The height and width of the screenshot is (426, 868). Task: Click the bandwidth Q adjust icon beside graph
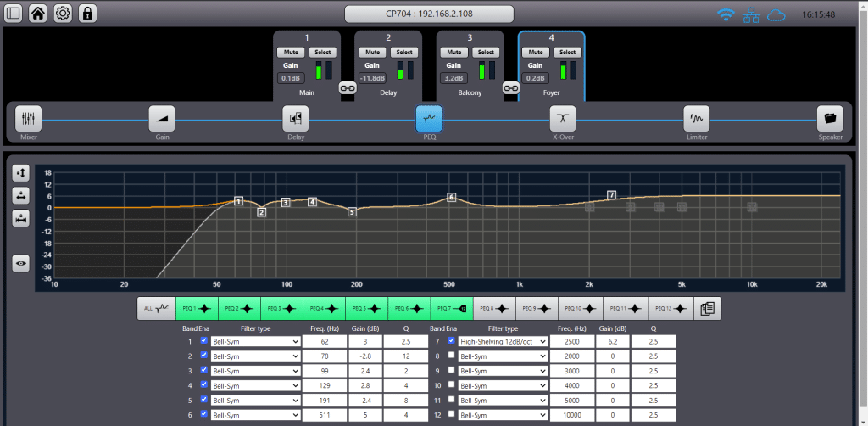click(x=21, y=218)
